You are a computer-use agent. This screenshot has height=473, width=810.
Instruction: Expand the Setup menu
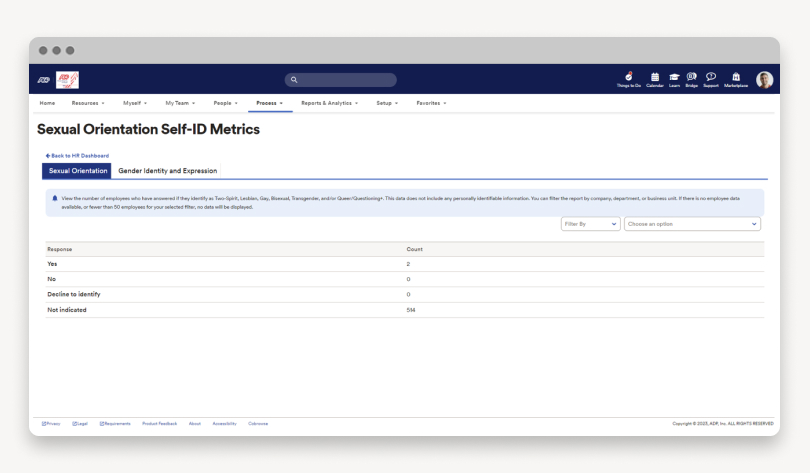point(387,103)
